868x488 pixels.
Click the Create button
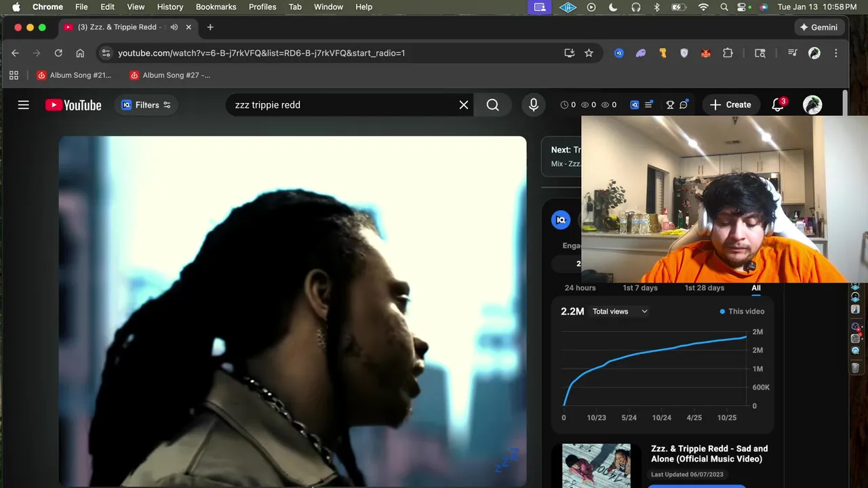point(731,105)
